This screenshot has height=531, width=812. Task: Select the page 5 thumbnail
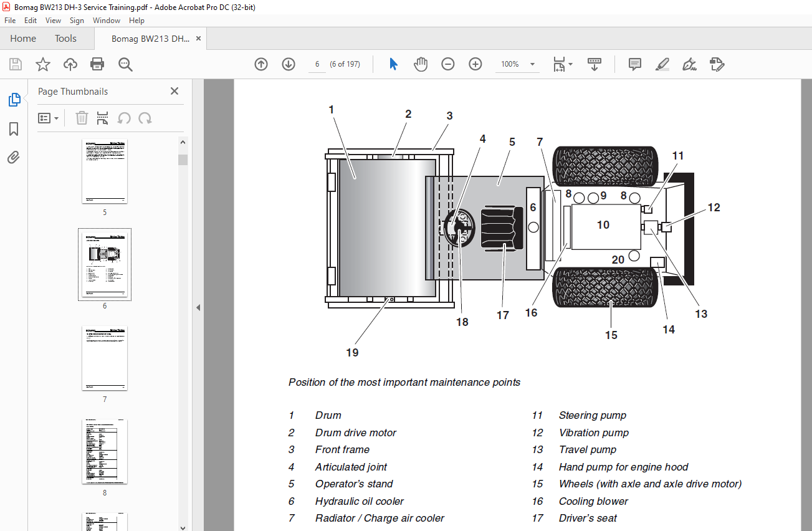(x=105, y=171)
